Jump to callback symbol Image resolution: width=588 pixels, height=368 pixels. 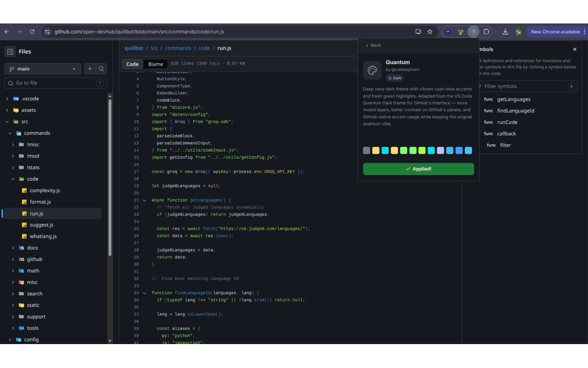coord(506,134)
